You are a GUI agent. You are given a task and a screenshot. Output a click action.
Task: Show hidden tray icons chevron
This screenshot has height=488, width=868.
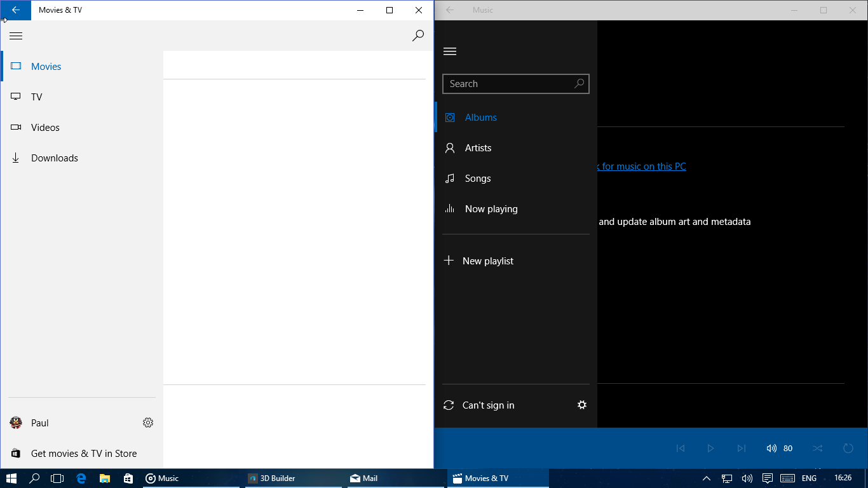coord(707,478)
